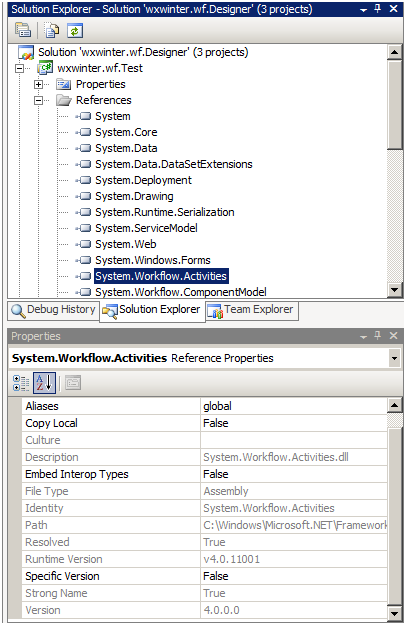Select the System.ServiceModel reference
Screen dimensions: 406x625
pyautogui.click(x=146, y=228)
